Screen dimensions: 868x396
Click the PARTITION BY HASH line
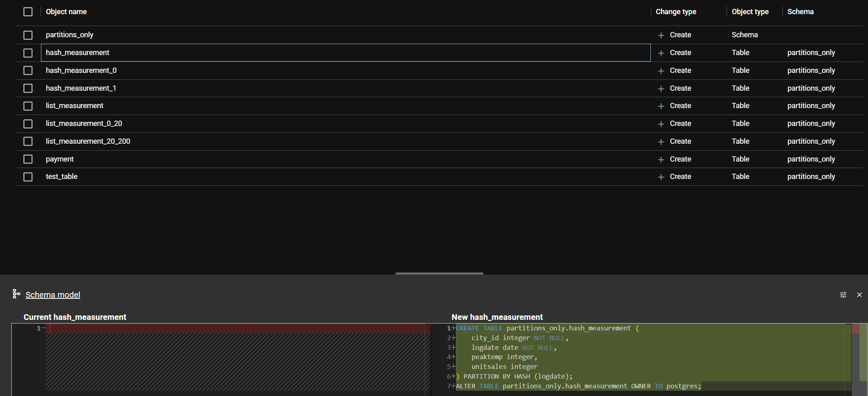point(514,377)
